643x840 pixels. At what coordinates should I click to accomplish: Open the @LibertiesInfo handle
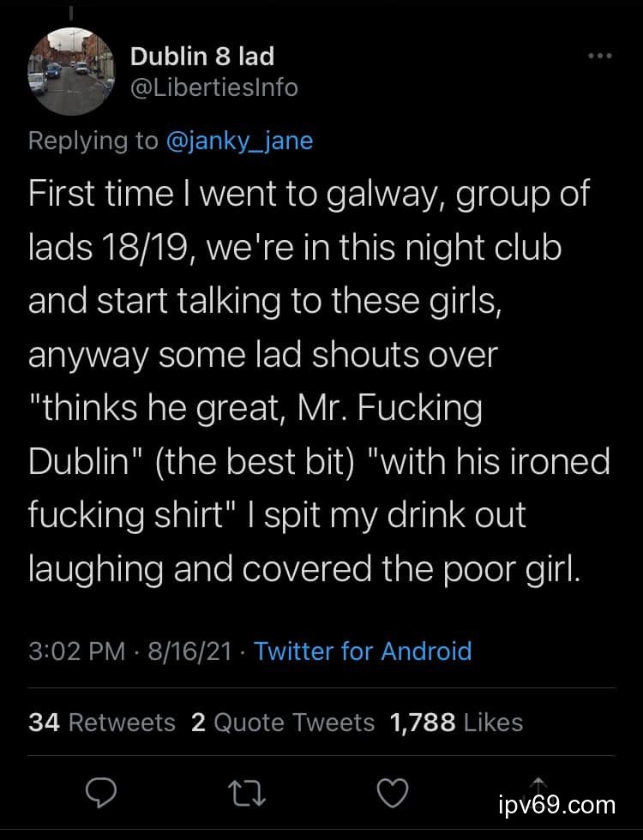click(213, 87)
